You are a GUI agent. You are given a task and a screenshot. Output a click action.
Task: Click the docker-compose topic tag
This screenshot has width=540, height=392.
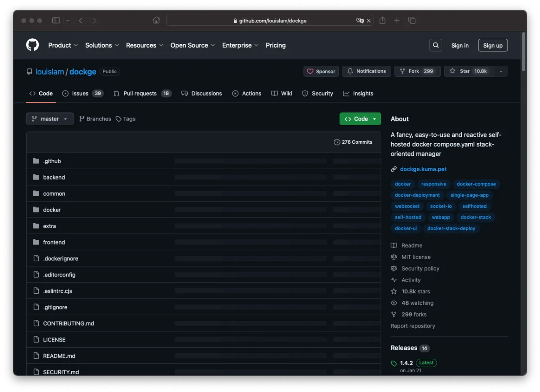[476, 184]
